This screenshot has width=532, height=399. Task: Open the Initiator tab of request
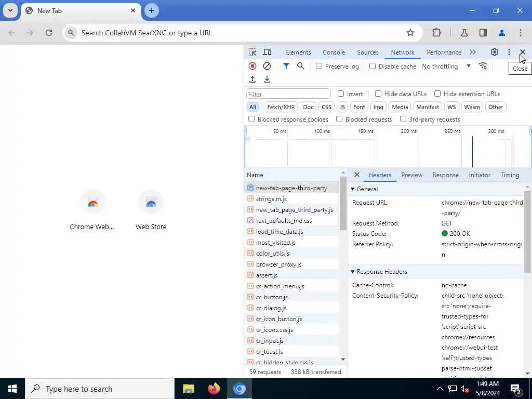pyautogui.click(x=480, y=175)
